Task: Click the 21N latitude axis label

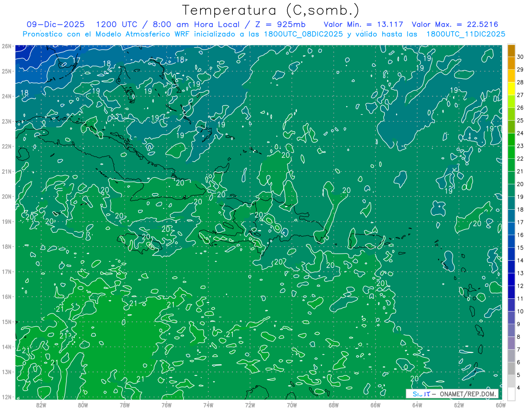Action: pos(7,171)
